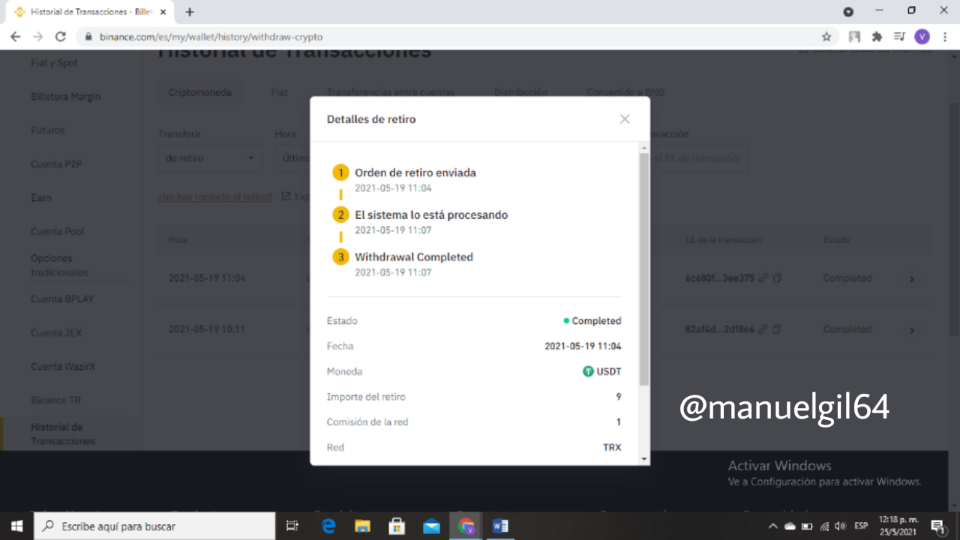Click the 'Orden de retiro enviada' step
This screenshot has height=540, width=960.
click(x=415, y=173)
